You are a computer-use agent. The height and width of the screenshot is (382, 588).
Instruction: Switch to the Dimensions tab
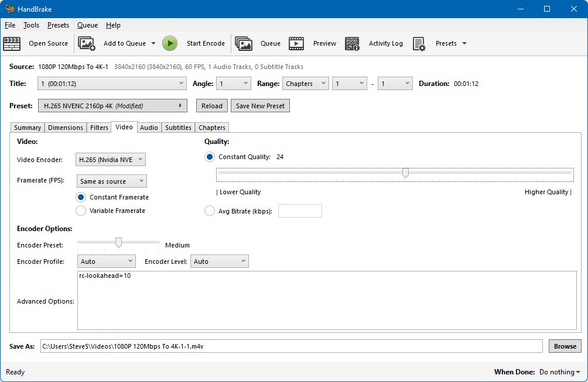[65, 128]
